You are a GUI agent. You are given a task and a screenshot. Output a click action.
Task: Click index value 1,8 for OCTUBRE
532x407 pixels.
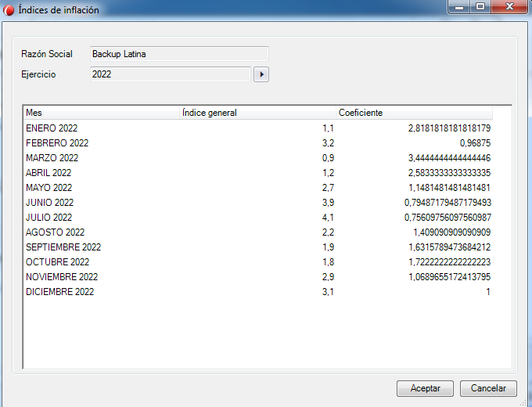click(328, 262)
